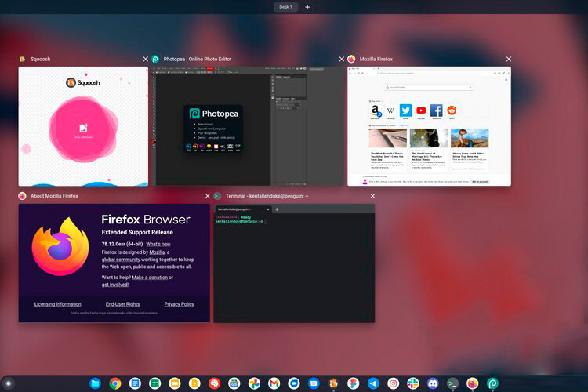The width and height of the screenshot is (588, 392).
Task: Select the kentallenduke@penguin terminal tab
Action: pos(242,209)
